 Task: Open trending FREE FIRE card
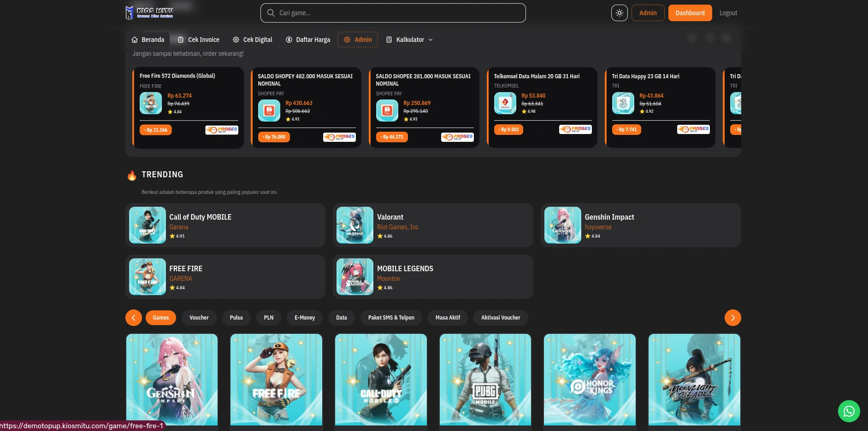225,277
